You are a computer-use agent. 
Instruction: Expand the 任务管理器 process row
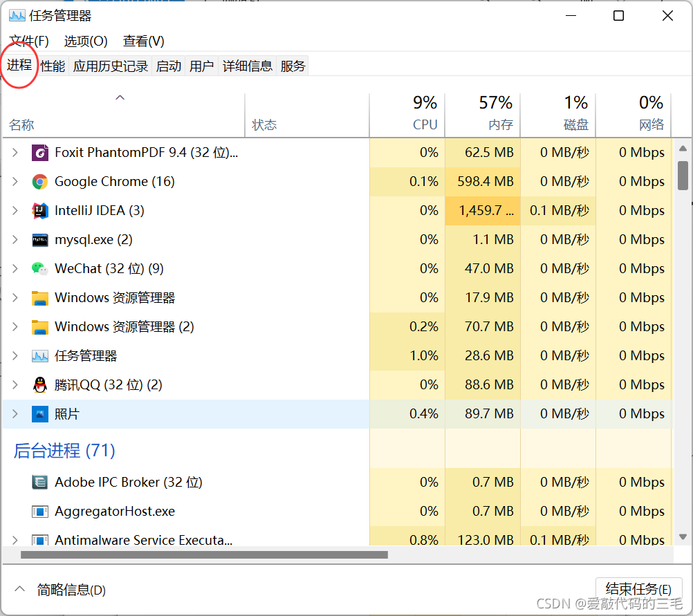(15, 356)
